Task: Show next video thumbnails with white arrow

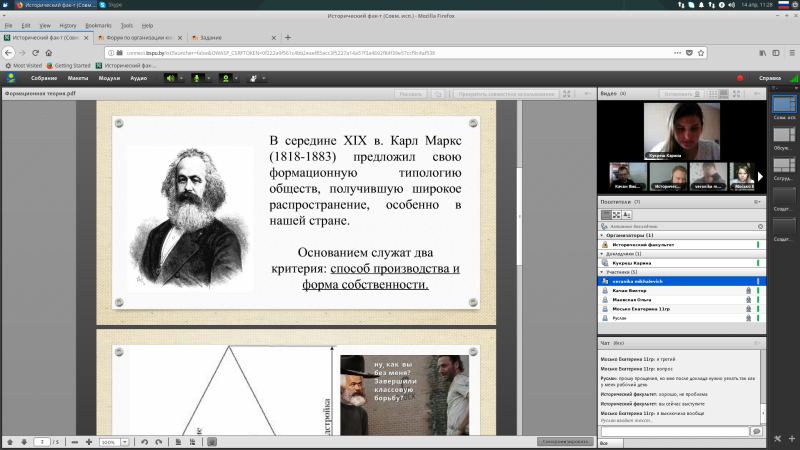Action: 760,177
